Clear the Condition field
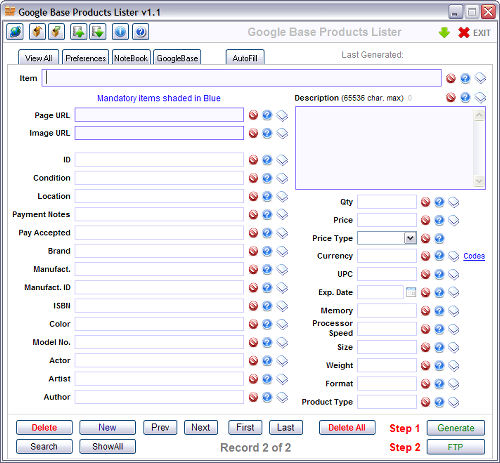 pos(253,178)
